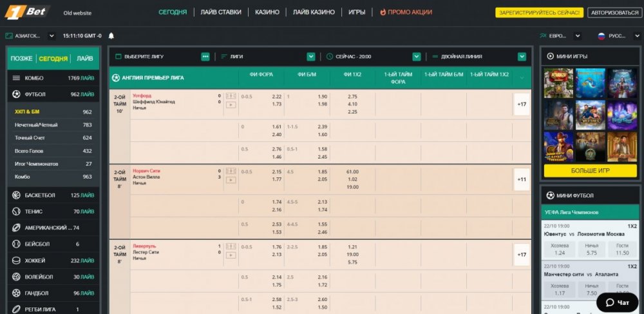Click the tennis sport icon
644x314 pixels.
tap(17, 211)
